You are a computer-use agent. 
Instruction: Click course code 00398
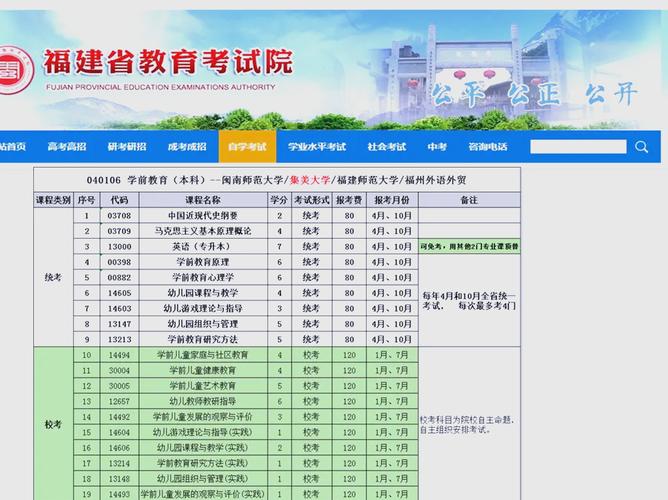[119, 262]
